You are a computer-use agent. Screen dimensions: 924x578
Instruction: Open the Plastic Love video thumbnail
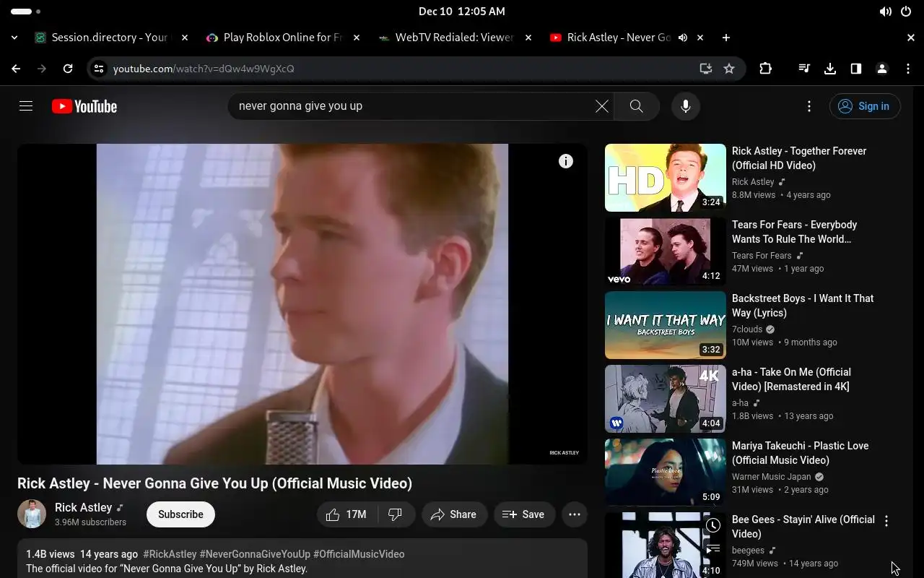pos(666,473)
